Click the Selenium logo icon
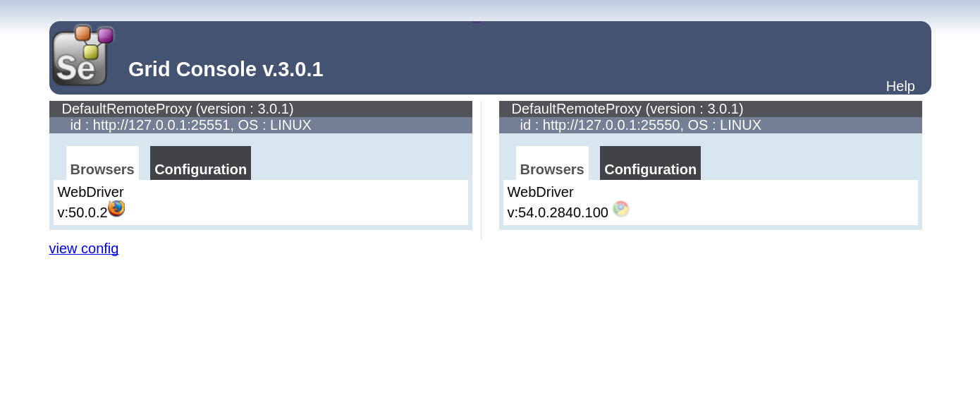This screenshot has width=980, height=405. [x=83, y=55]
